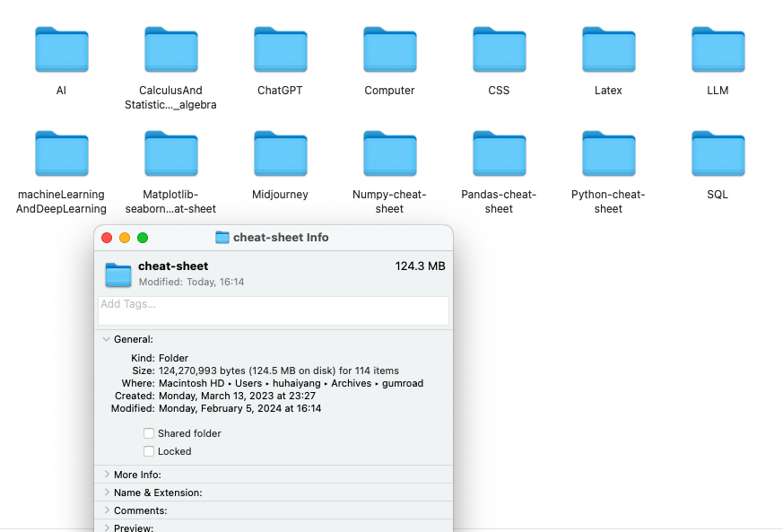Expand the Name & Extension section
Screen dimensions: 783x532
coord(107,492)
